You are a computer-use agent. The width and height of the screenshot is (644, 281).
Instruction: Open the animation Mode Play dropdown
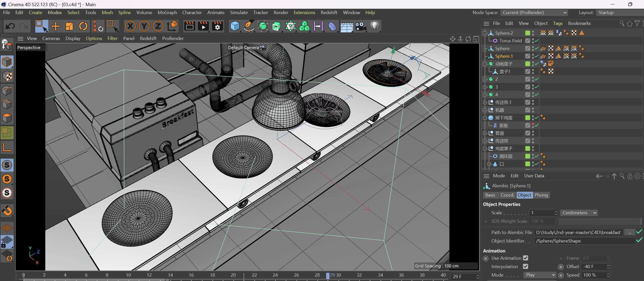pyautogui.click(x=540, y=275)
